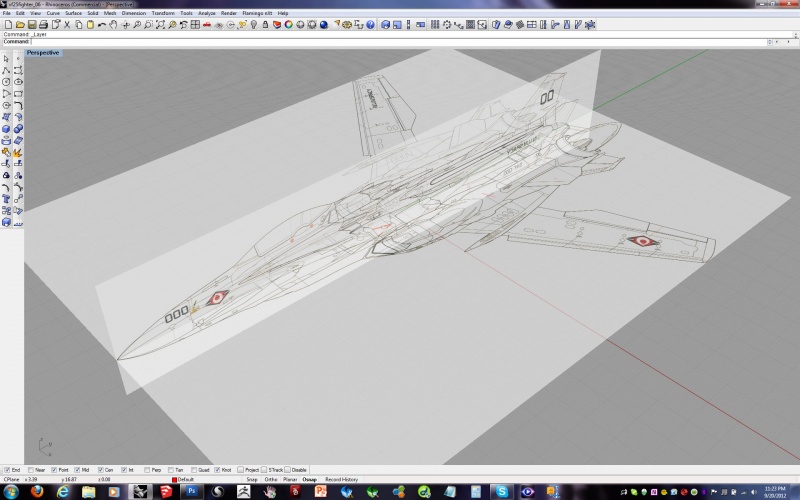Click the red Default layer swatch

click(x=174, y=480)
